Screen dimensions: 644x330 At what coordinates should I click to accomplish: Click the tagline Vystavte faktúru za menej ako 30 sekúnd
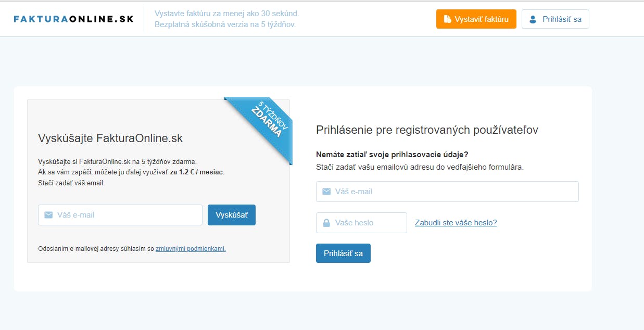(227, 14)
